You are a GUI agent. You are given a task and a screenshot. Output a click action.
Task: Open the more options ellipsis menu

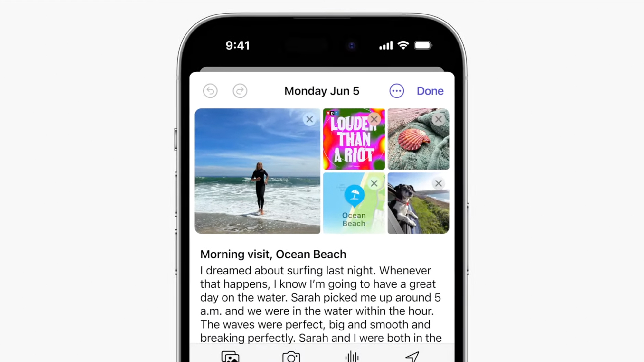(397, 91)
